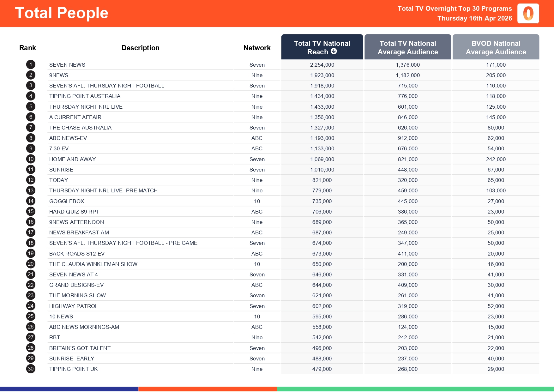Click the Total People page title
The width and height of the screenshot is (554, 392).
pyautogui.click(x=62, y=13)
